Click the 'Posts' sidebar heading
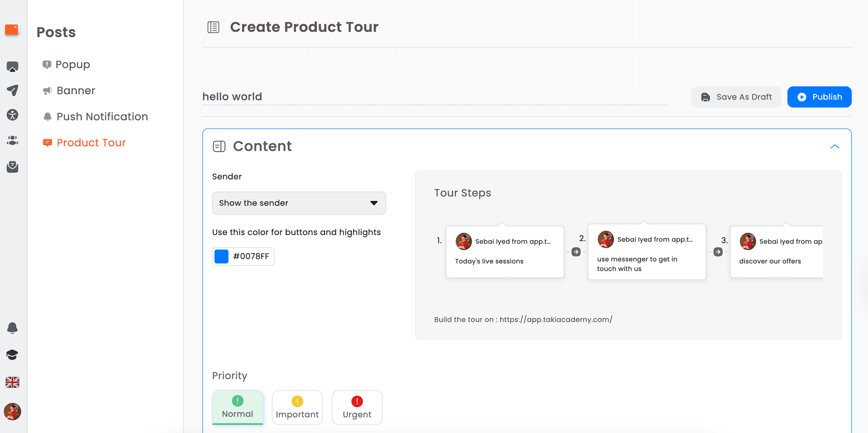868x433 pixels. (x=56, y=32)
